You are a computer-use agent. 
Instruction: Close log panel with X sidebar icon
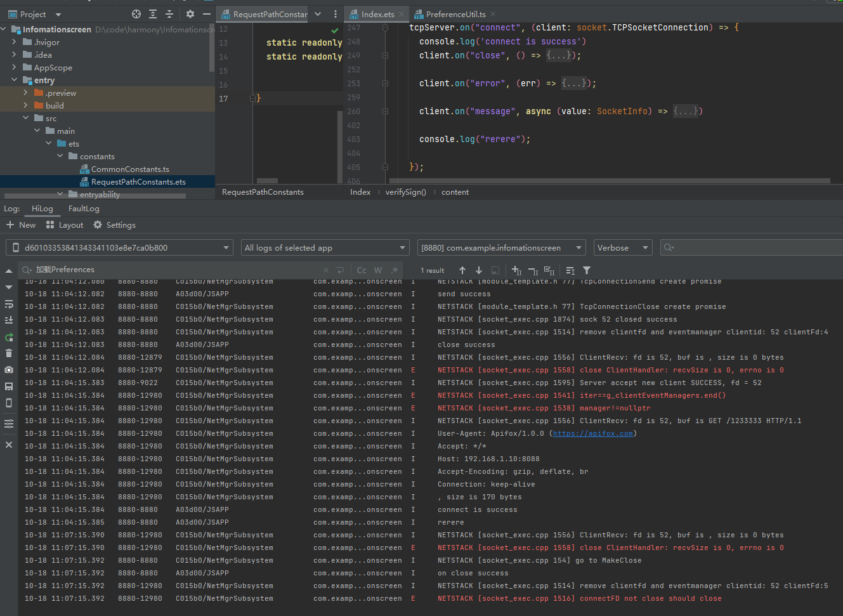click(x=9, y=445)
